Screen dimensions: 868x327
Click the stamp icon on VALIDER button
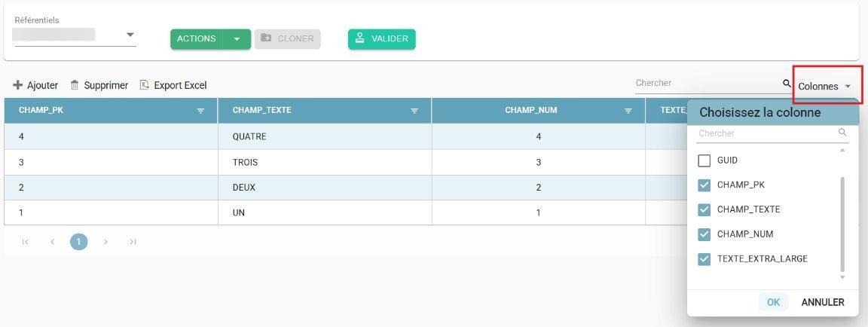pyautogui.click(x=360, y=38)
